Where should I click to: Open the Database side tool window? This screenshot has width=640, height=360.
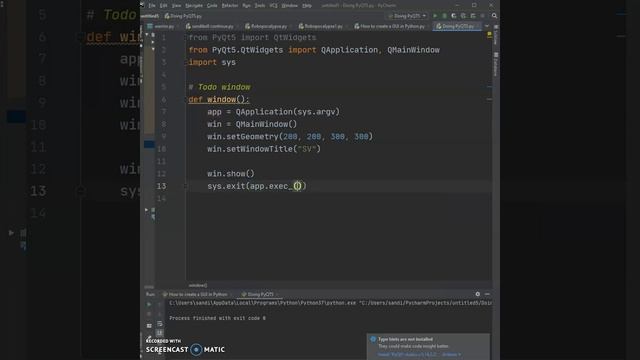496,64
